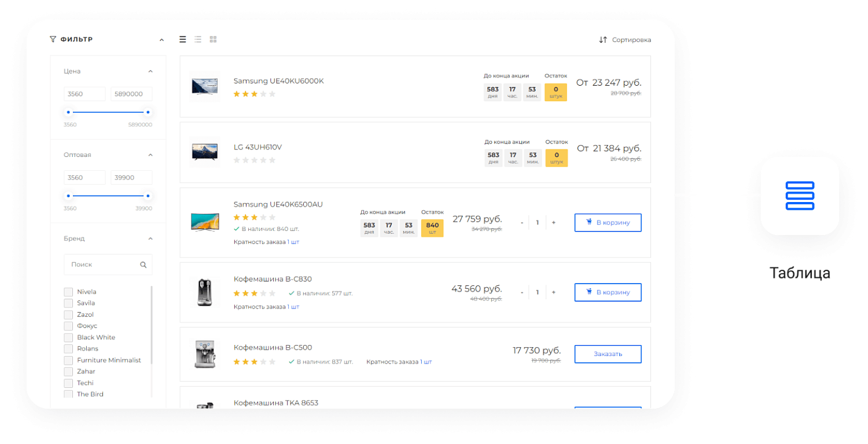Collapse the Цена filter section

pyautogui.click(x=150, y=71)
